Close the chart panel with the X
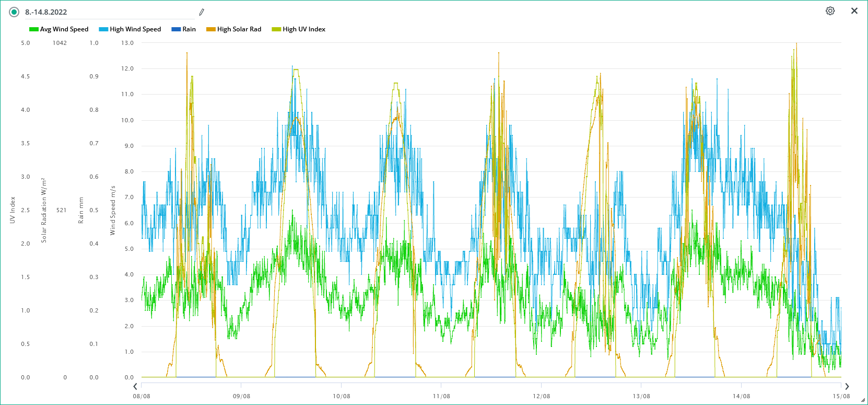 [854, 11]
